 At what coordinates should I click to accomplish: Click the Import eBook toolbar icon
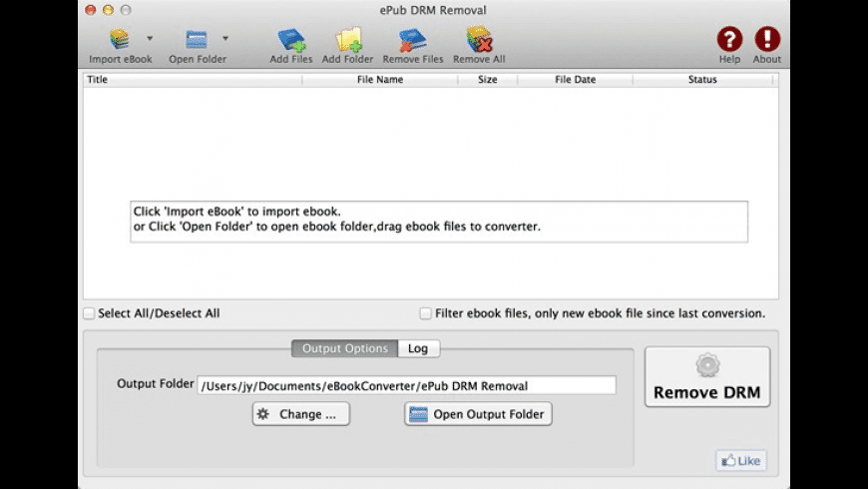pos(120,40)
